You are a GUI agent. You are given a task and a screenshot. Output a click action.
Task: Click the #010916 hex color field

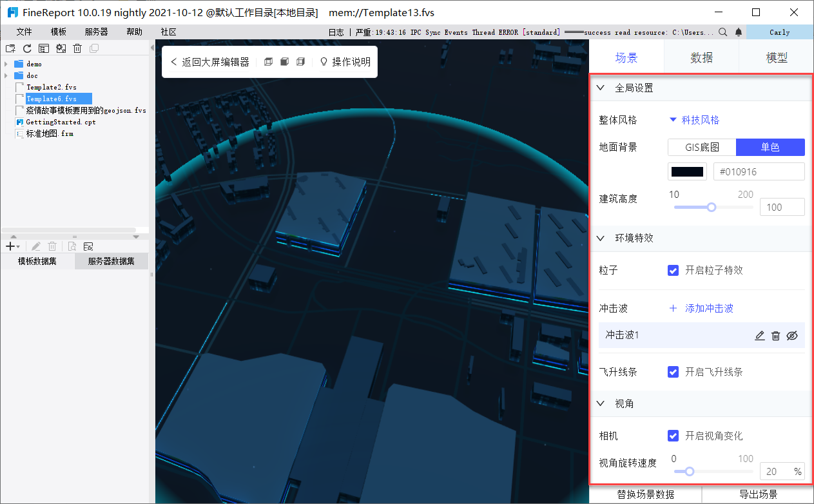pyautogui.click(x=759, y=171)
